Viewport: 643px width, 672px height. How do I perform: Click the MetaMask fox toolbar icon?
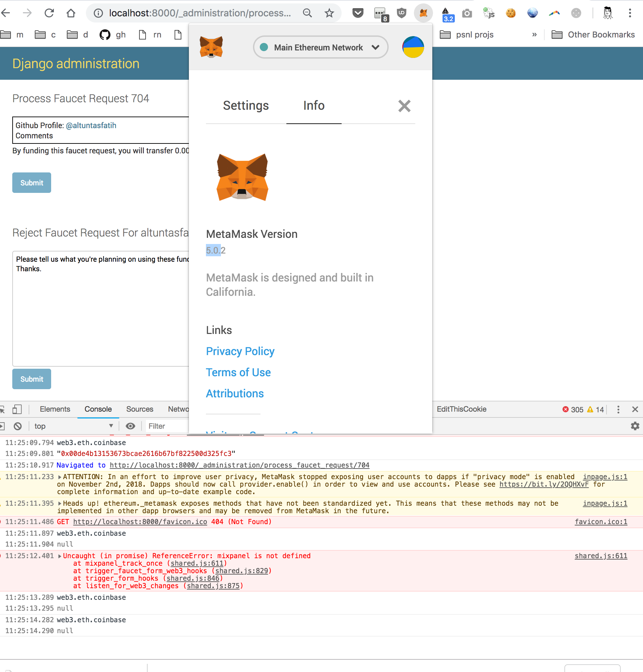coord(423,13)
